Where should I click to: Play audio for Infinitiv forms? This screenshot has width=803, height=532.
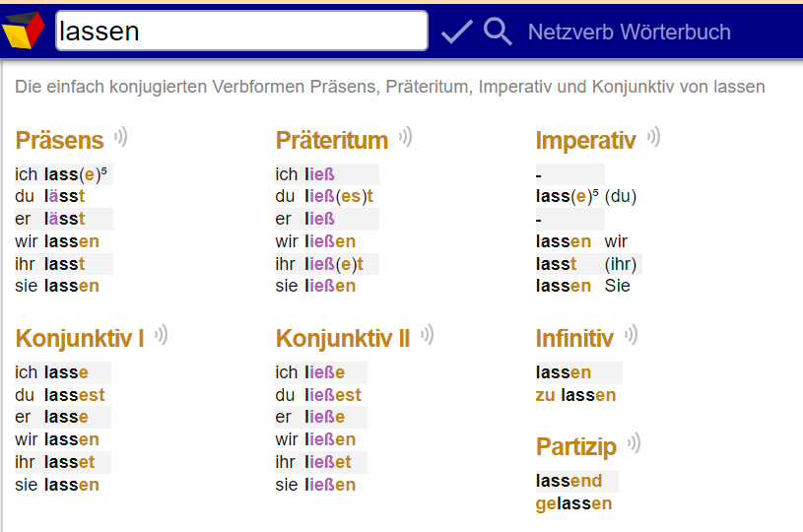coord(631,335)
